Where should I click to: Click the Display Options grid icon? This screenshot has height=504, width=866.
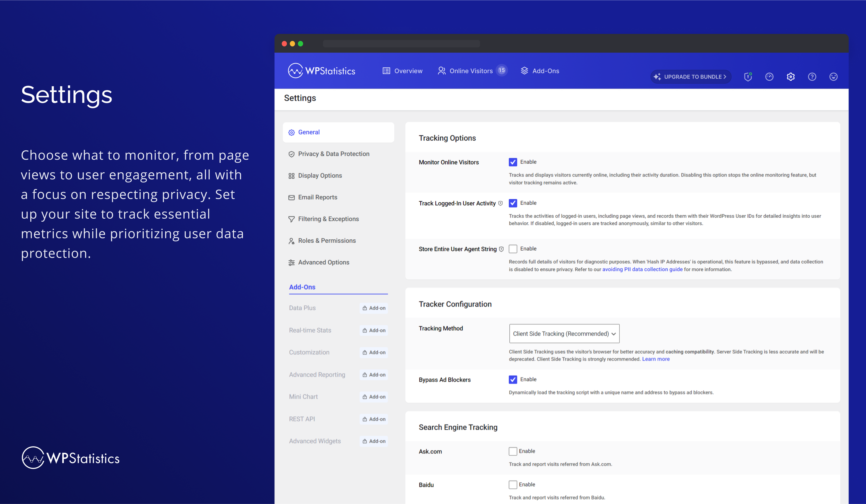pos(291,176)
